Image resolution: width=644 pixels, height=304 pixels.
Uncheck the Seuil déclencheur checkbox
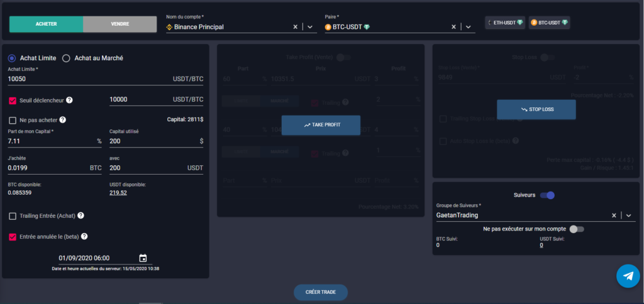click(13, 100)
